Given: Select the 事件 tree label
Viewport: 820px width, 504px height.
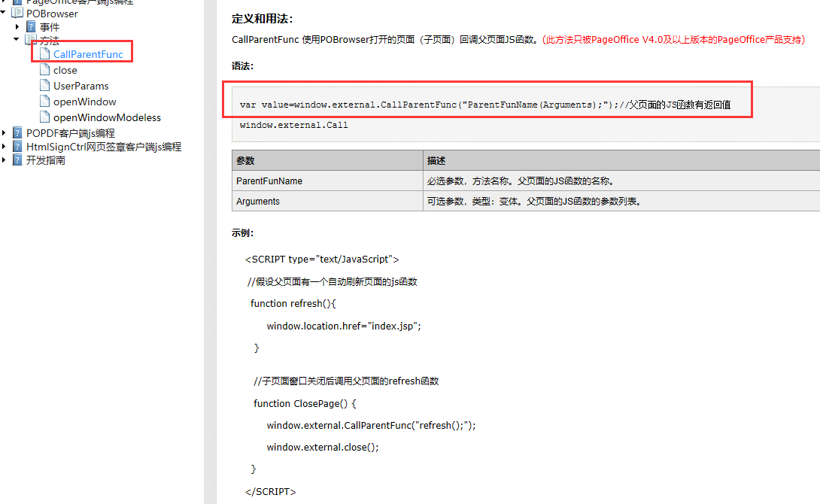Looking at the screenshot, I should pyautogui.click(x=50, y=27).
